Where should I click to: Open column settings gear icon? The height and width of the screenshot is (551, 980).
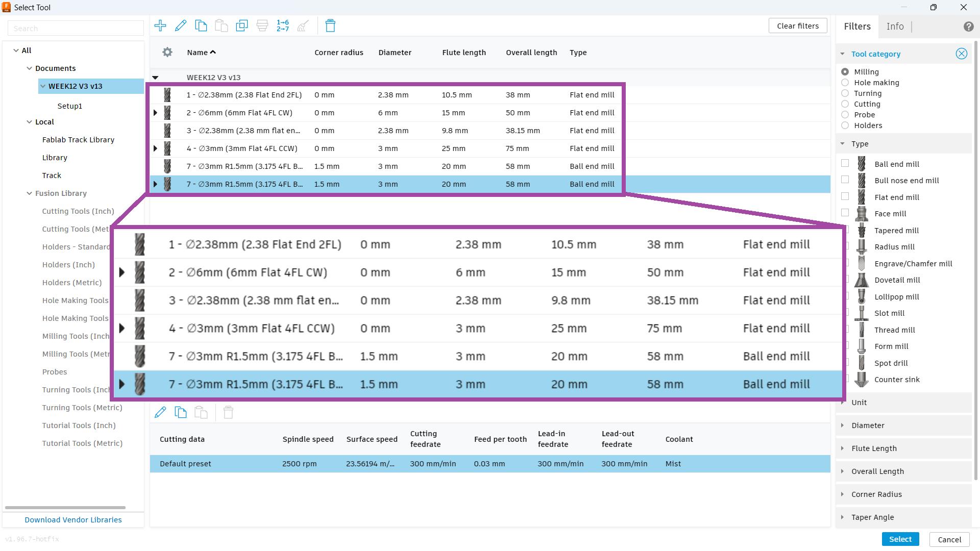tap(167, 53)
